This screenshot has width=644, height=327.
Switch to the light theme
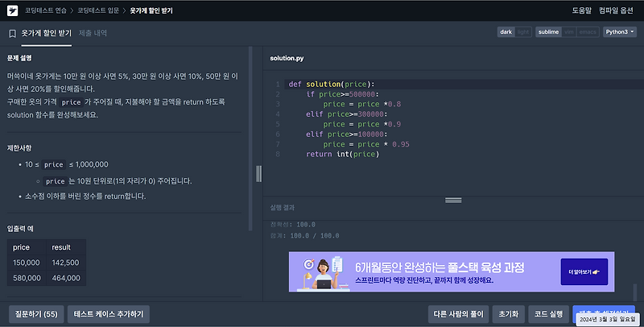tap(523, 32)
